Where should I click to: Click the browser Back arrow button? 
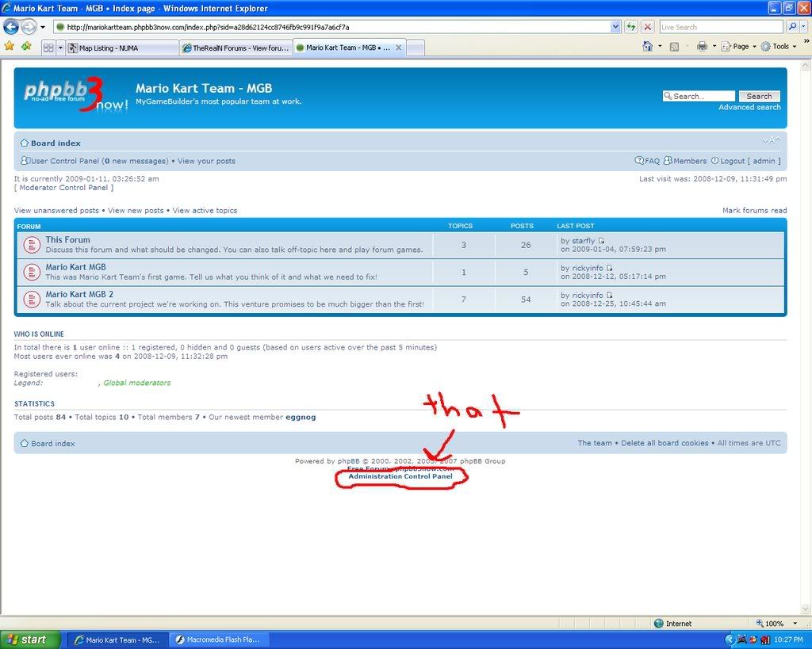11,26
